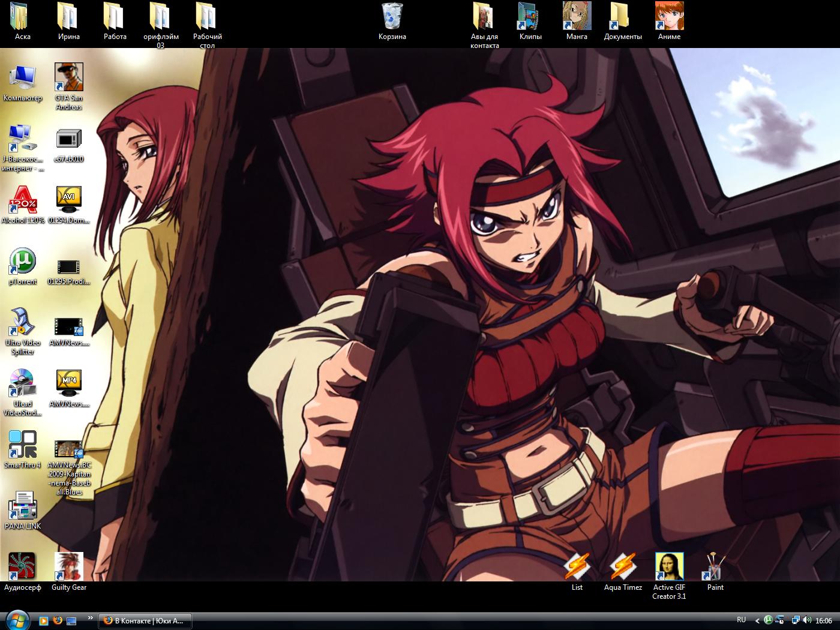Launch Ulead VideoStudio shortcut
840x630 pixels.
point(23,392)
